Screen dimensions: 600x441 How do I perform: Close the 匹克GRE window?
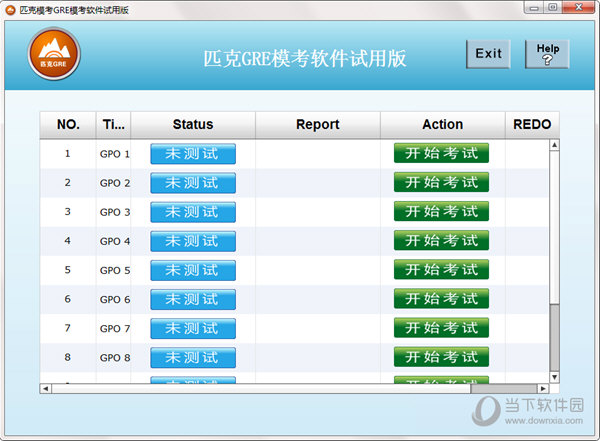point(579,8)
